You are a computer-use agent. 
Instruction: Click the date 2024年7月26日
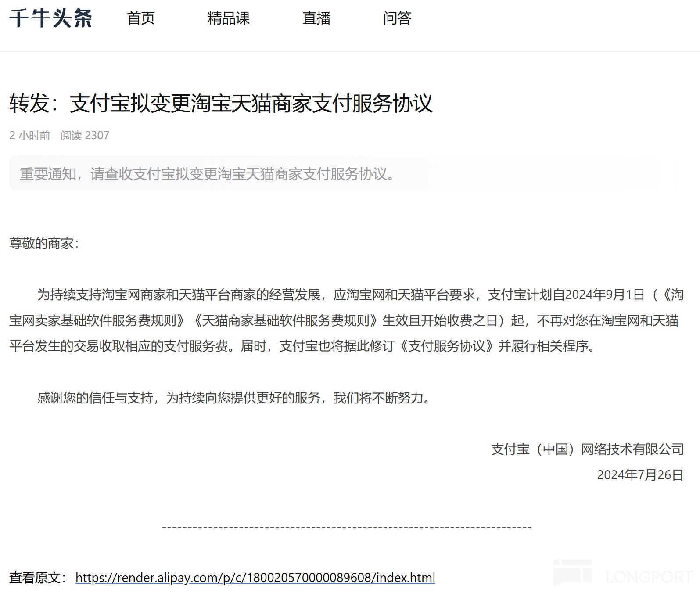[x=640, y=475]
